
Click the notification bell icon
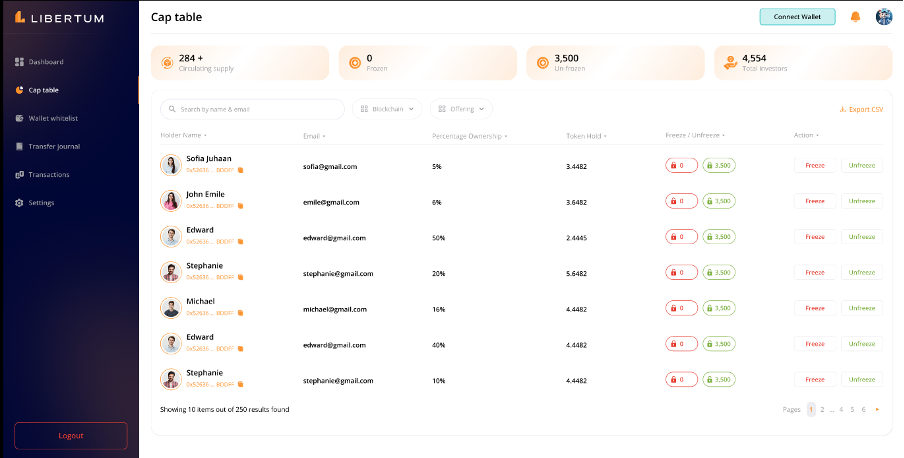pyautogui.click(x=855, y=17)
